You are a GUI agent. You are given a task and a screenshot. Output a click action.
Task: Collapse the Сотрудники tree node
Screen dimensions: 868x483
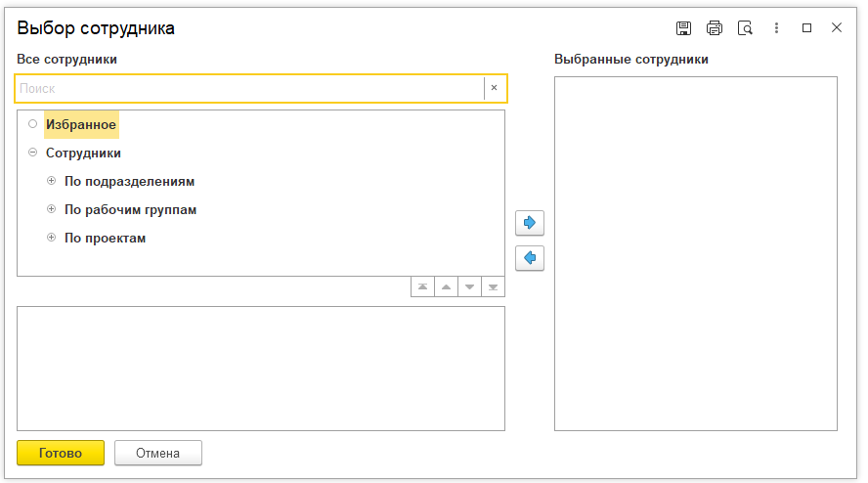[x=33, y=153]
